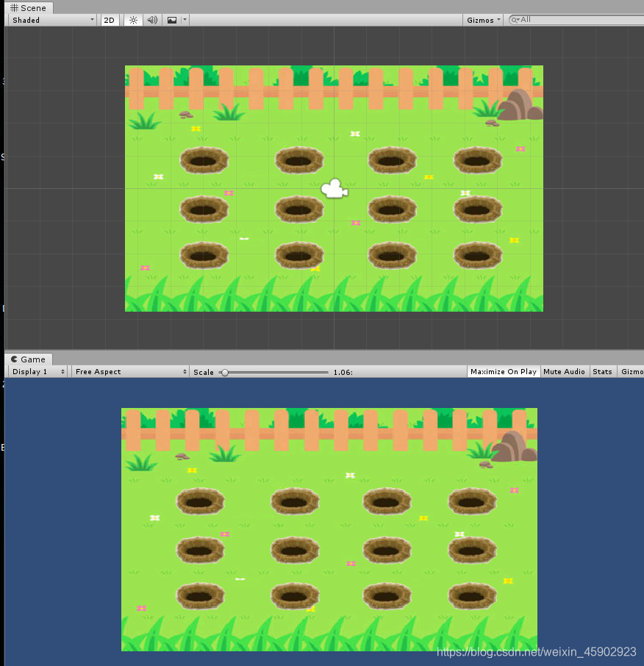Toggle Mute Audio in Game view
644x666 pixels.
[564, 372]
